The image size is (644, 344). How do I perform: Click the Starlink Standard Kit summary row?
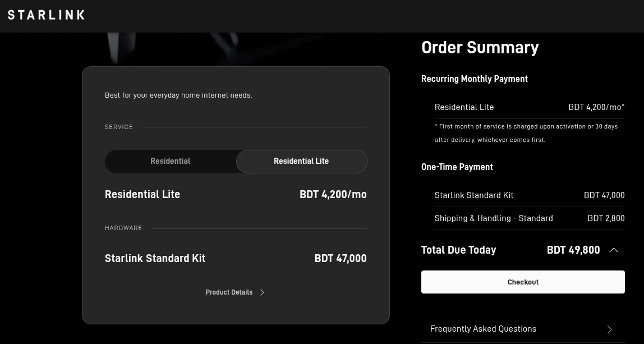click(530, 195)
